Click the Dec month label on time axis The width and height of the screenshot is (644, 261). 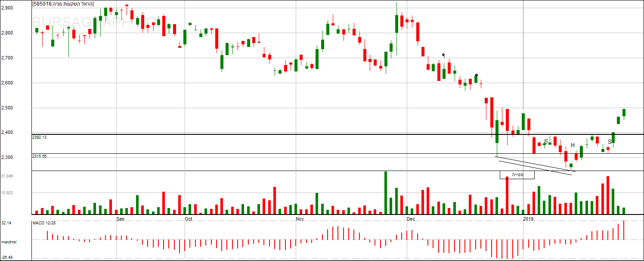(x=411, y=219)
